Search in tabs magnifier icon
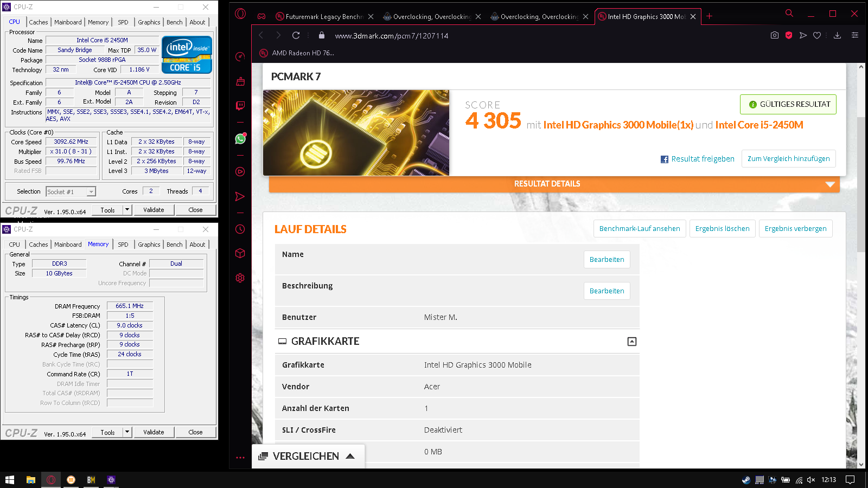 [x=789, y=13]
